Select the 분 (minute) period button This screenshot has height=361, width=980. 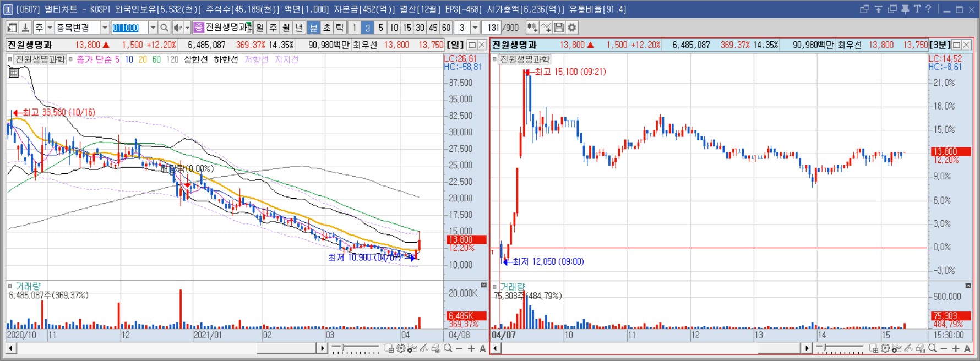click(313, 28)
